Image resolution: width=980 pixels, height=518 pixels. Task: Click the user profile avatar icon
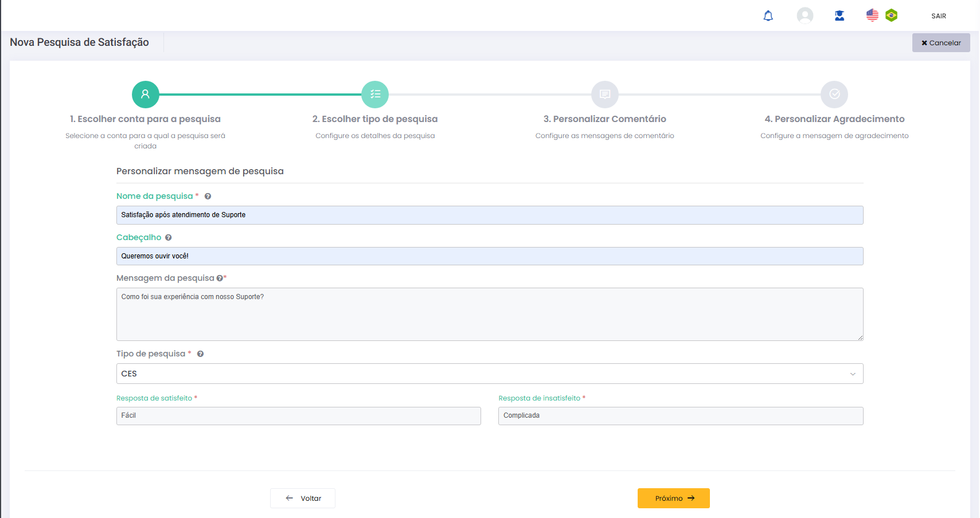coord(805,15)
